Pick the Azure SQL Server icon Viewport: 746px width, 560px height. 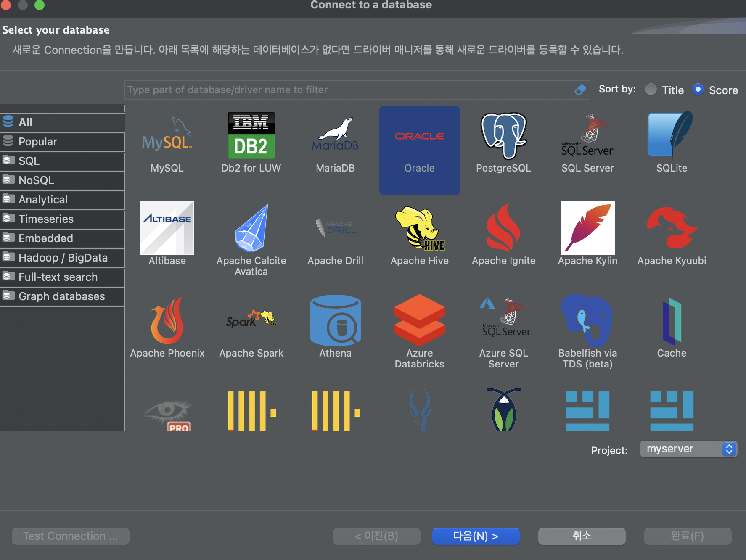505,317
